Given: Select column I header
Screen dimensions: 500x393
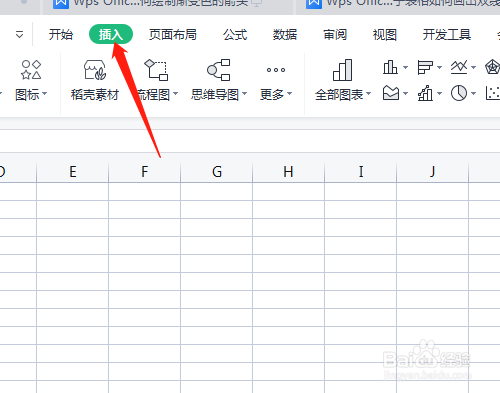Looking at the screenshot, I should click(x=361, y=172).
